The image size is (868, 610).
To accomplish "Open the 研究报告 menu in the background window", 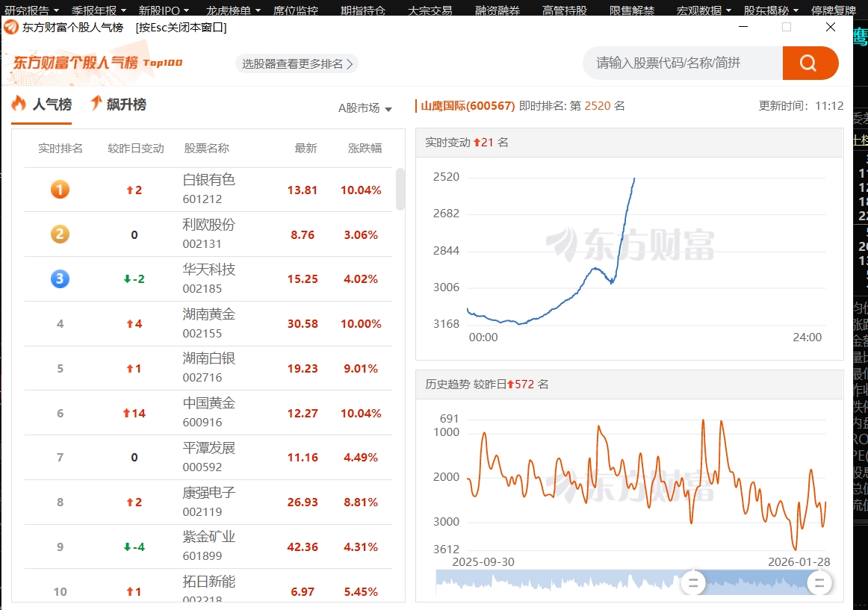I will [31, 10].
